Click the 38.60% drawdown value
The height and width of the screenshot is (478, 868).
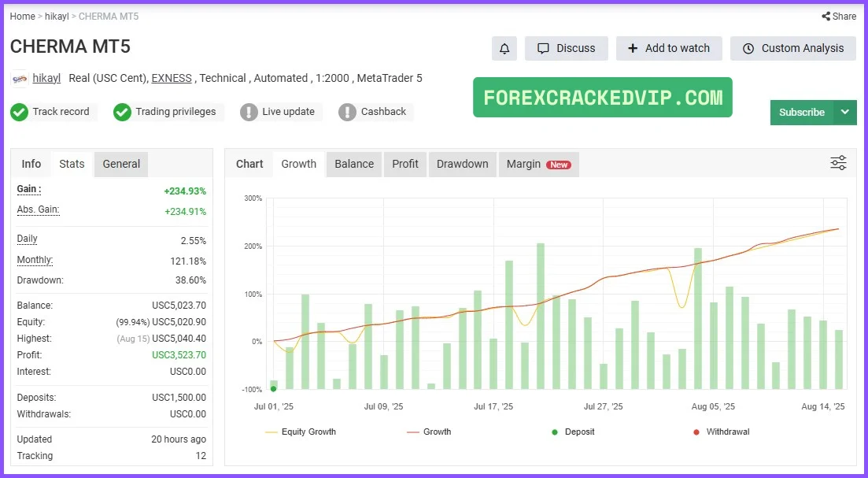click(x=190, y=280)
